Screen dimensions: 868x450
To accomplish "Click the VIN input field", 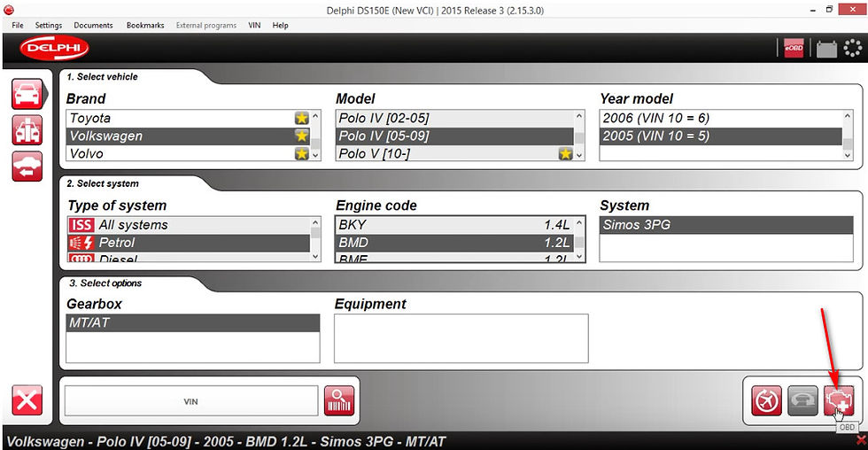I will (x=191, y=400).
